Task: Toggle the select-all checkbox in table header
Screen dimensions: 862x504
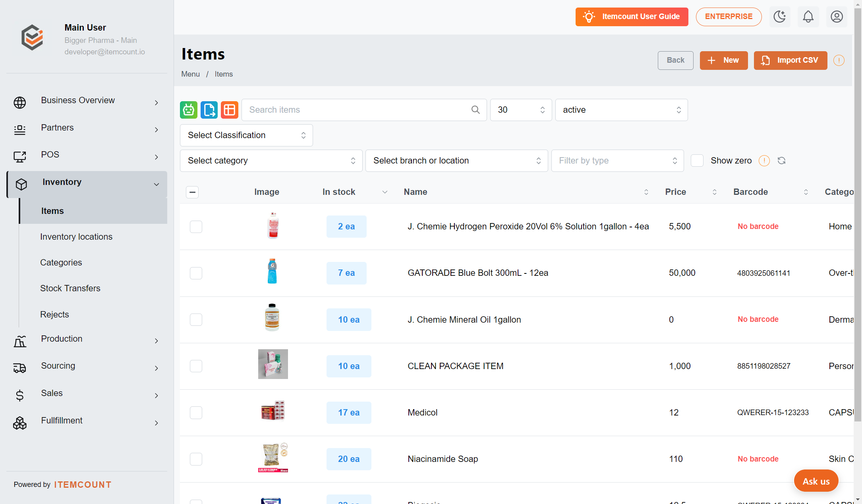Action: (192, 192)
